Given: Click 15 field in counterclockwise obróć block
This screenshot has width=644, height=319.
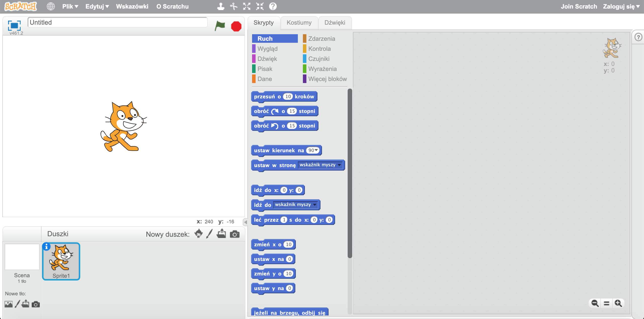Looking at the screenshot, I should pos(292,126).
